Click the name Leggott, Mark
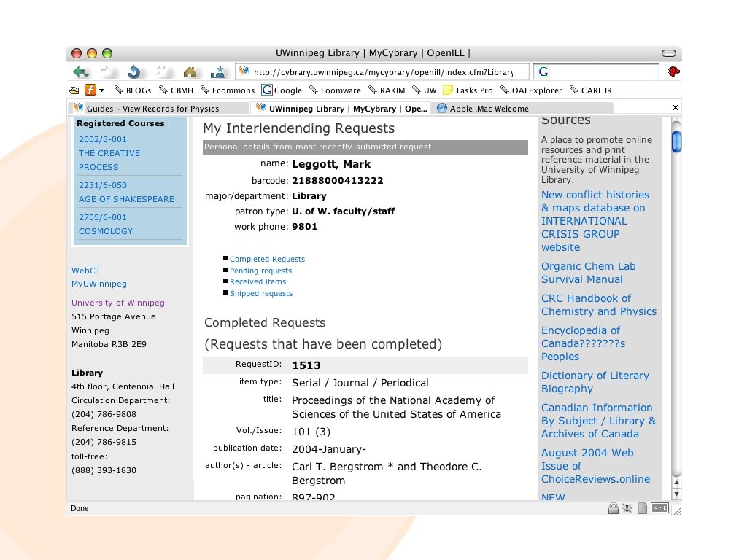Screen dimensions: 747x560 (x=331, y=164)
